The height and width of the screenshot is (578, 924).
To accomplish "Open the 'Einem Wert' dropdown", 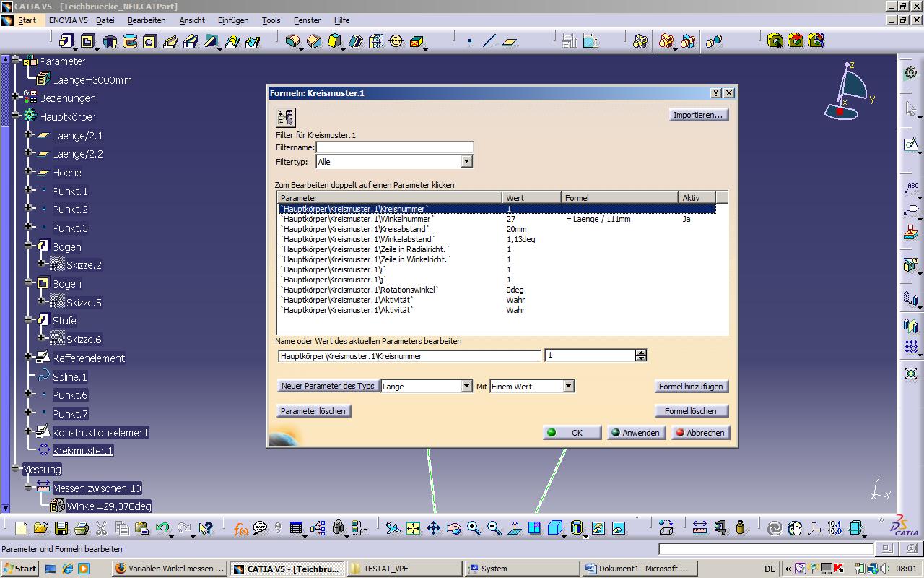I will pos(568,387).
